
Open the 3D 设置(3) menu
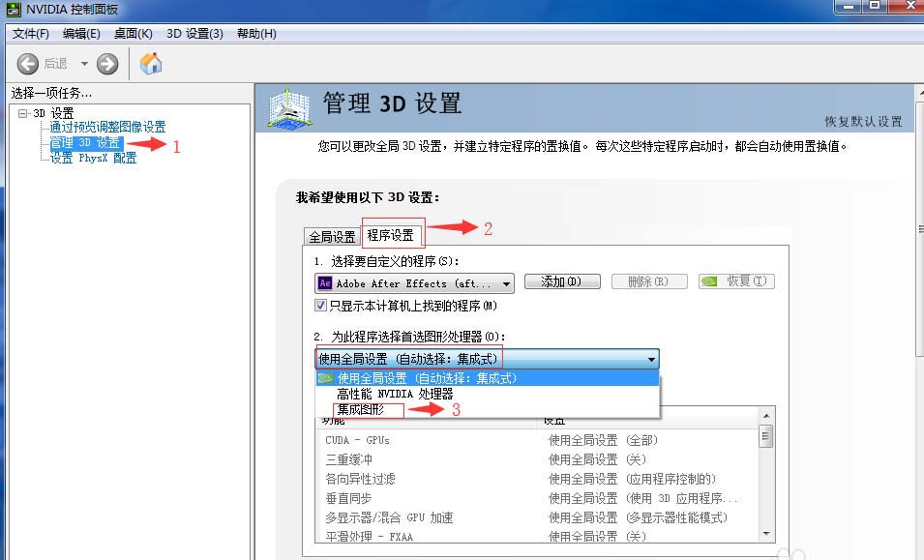pos(194,34)
